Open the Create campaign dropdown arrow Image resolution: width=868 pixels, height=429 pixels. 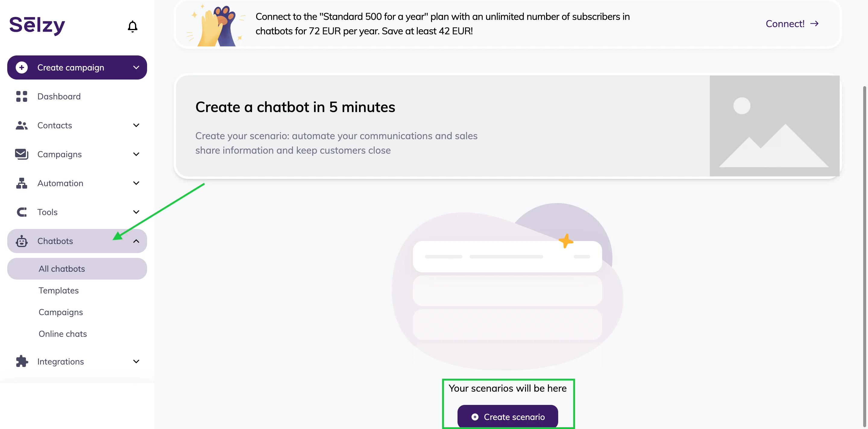coord(136,67)
